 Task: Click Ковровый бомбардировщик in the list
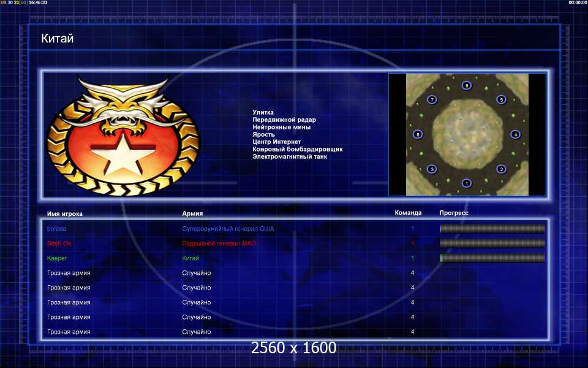point(298,149)
